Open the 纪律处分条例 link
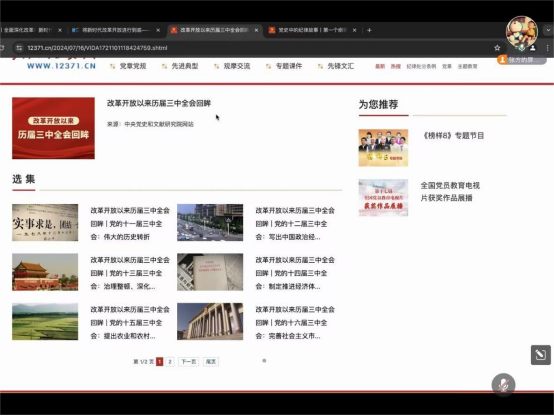 421,66
